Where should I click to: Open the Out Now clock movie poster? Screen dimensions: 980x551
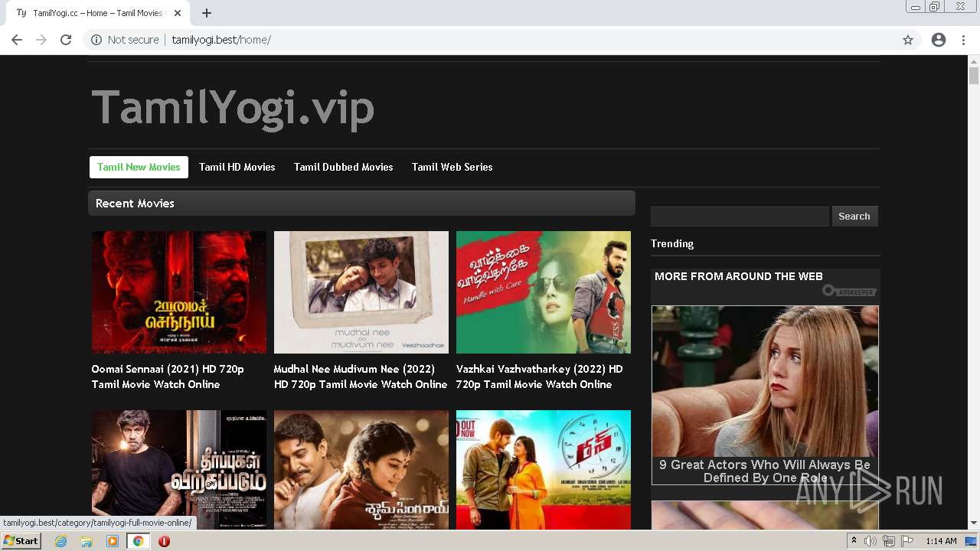(544, 470)
